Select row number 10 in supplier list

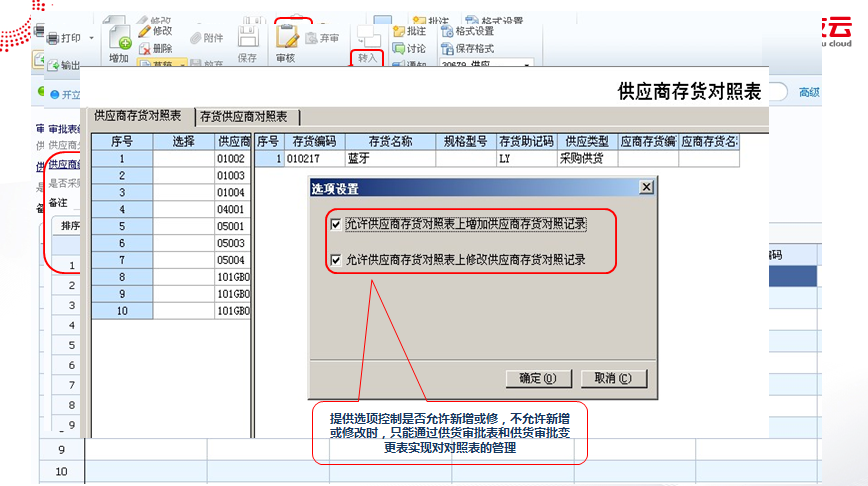[x=122, y=311]
